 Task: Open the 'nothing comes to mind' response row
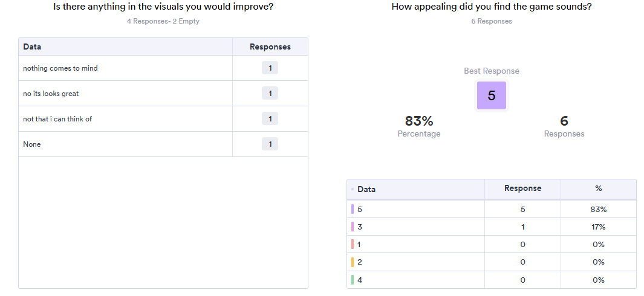[163, 68]
